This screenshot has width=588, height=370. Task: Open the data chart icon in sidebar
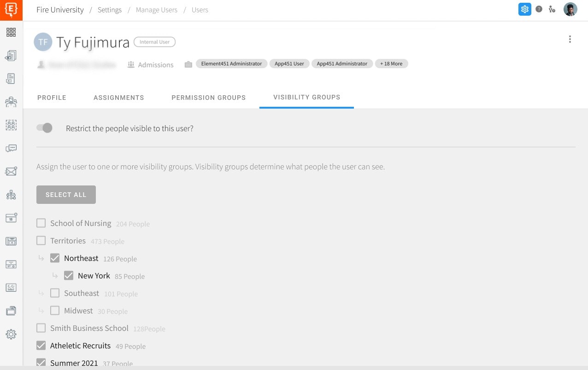tap(11, 288)
